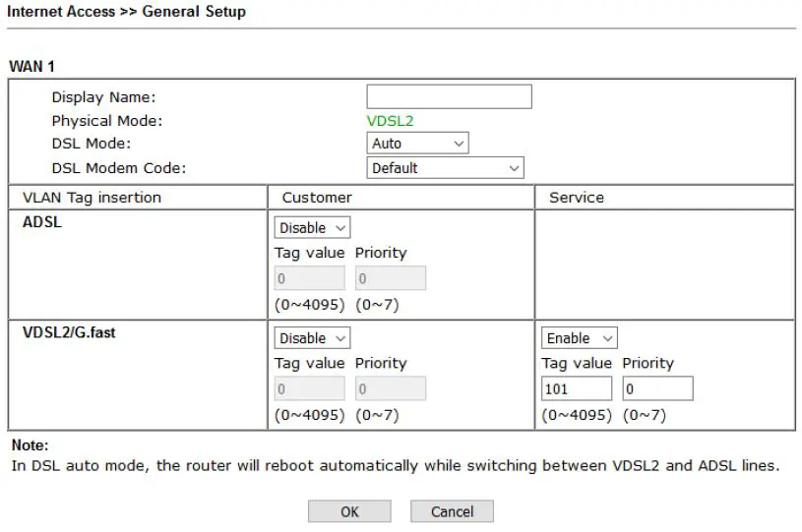Click the VDSL2/G.fast Customer Tag value field
802x532 pixels.
[309, 389]
